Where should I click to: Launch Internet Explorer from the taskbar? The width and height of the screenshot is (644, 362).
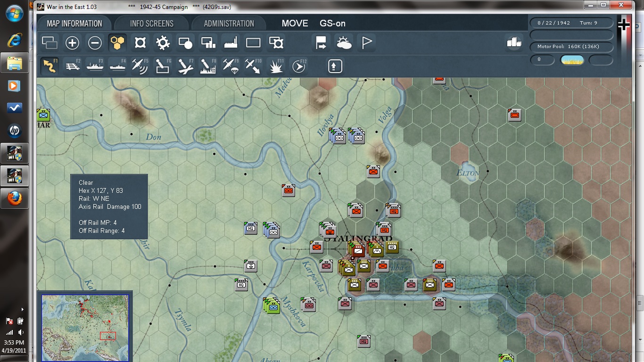click(x=15, y=40)
